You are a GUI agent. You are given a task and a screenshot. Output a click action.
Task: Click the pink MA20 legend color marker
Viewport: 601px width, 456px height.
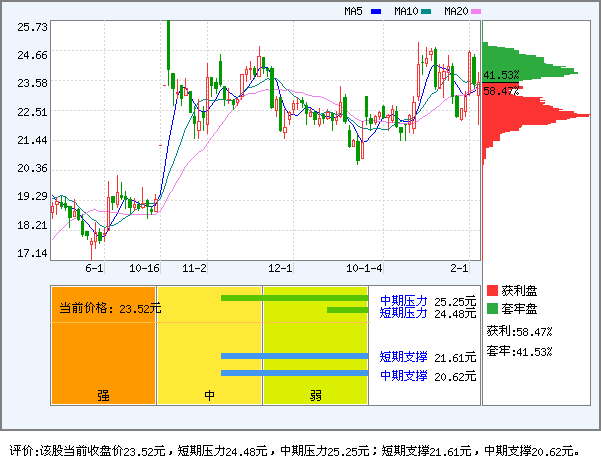tap(476, 12)
